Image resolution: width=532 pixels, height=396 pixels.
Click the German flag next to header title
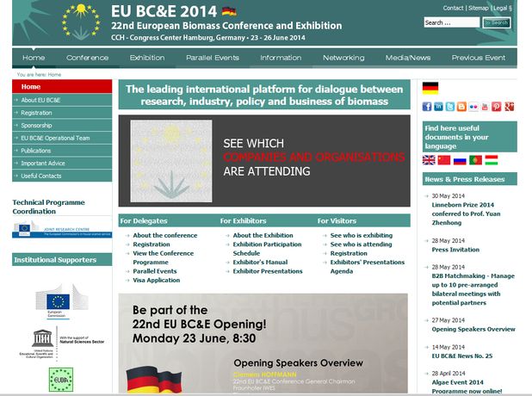pyautogui.click(x=229, y=11)
